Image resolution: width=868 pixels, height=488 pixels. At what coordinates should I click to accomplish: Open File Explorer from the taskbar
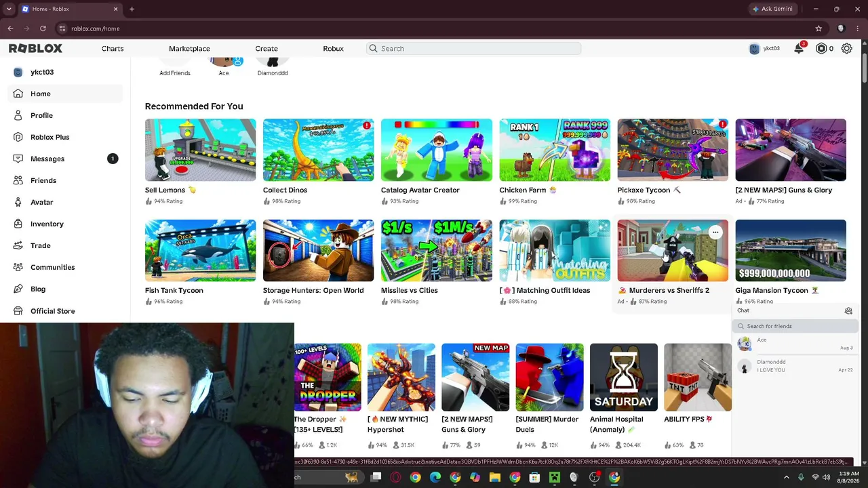point(495,477)
